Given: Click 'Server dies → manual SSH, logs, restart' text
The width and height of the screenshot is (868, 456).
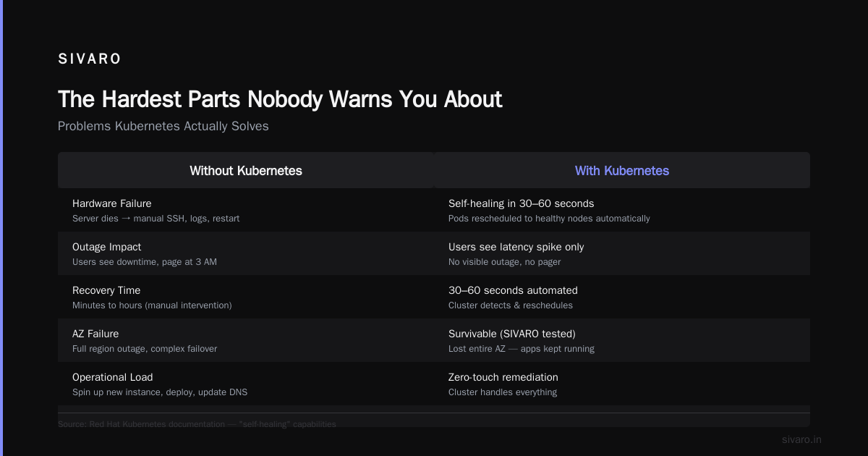Looking at the screenshot, I should [156, 219].
